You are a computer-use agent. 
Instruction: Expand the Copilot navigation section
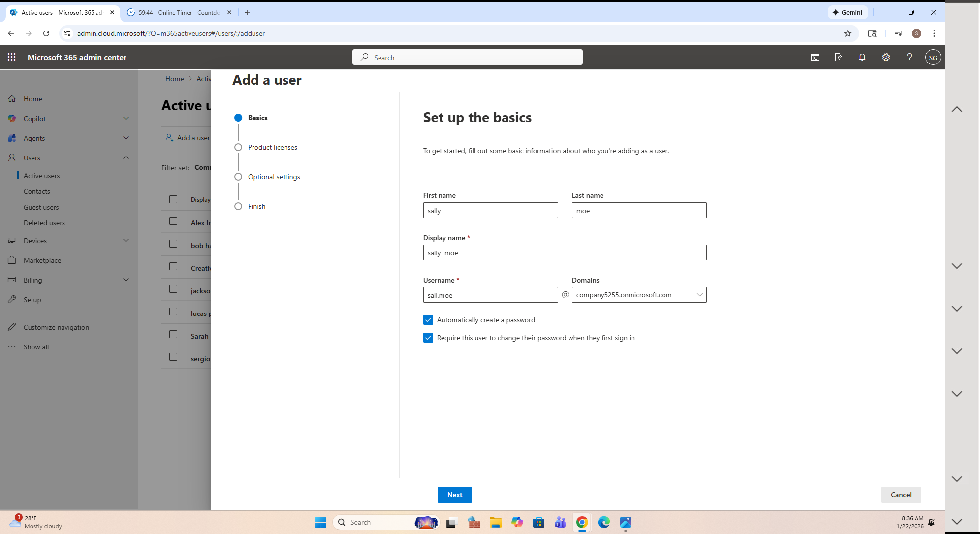[x=126, y=119]
